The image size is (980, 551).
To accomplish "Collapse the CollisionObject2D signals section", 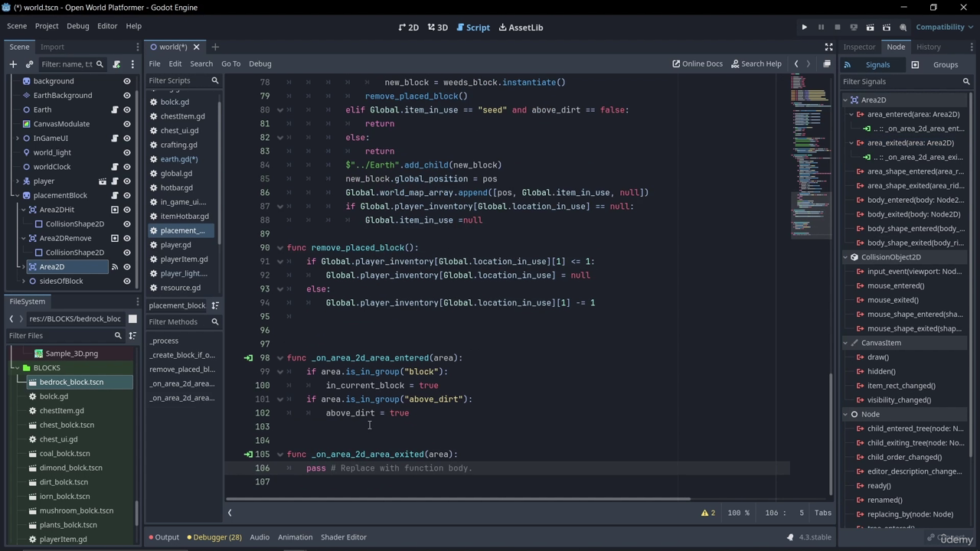I will [846, 257].
